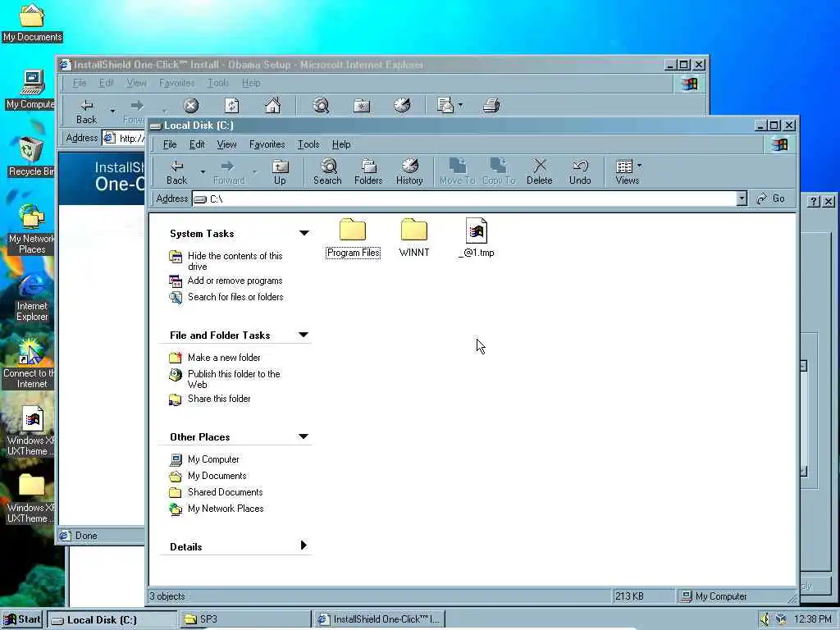
Task: Open the Mail dropdown arrow in Internet Explorer
Action: (x=461, y=105)
